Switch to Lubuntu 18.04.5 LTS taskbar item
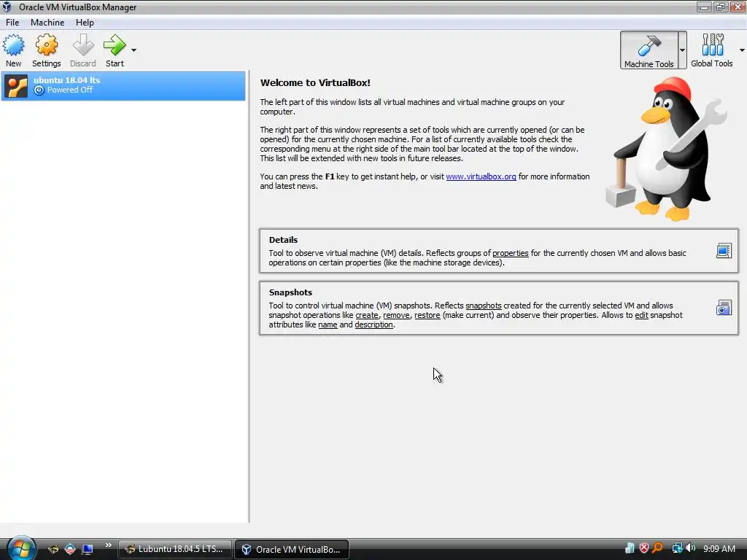The width and height of the screenshot is (747, 560). 175,549
